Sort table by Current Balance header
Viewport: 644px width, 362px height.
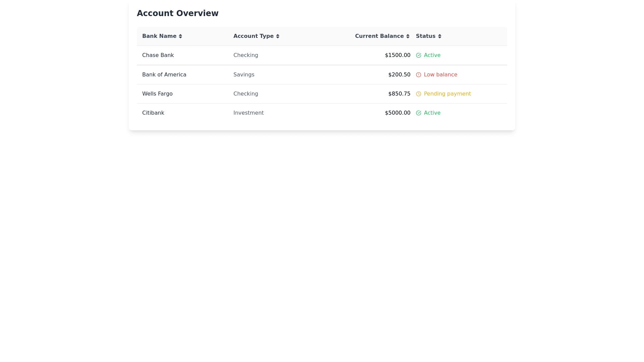point(379,36)
